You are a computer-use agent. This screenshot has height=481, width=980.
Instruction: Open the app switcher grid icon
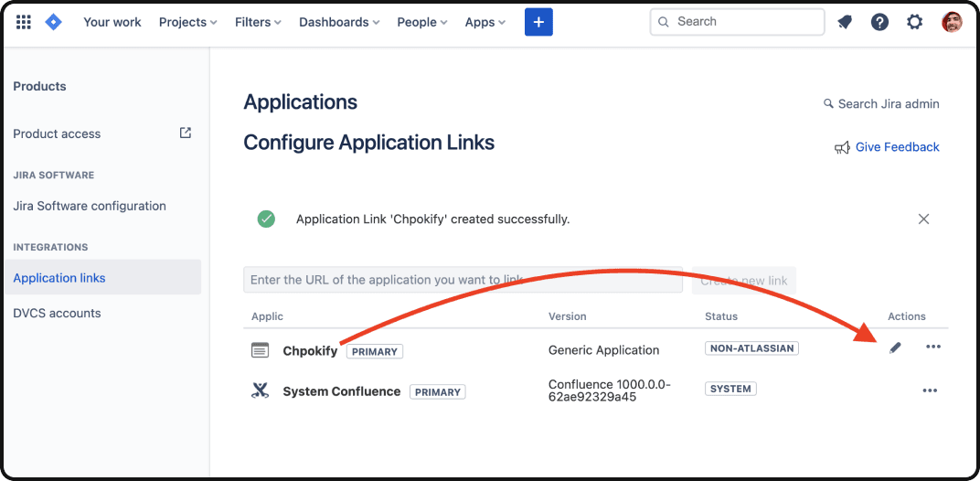click(x=23, y=23)
